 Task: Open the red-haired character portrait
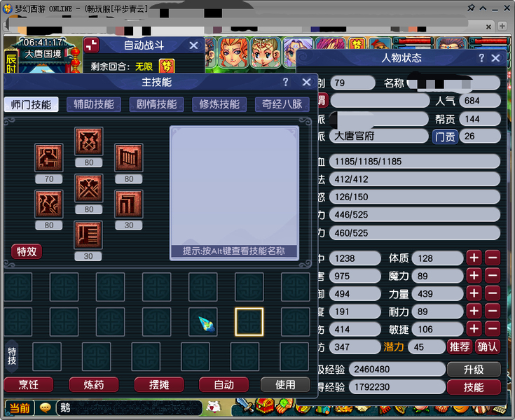coord(233,52)
